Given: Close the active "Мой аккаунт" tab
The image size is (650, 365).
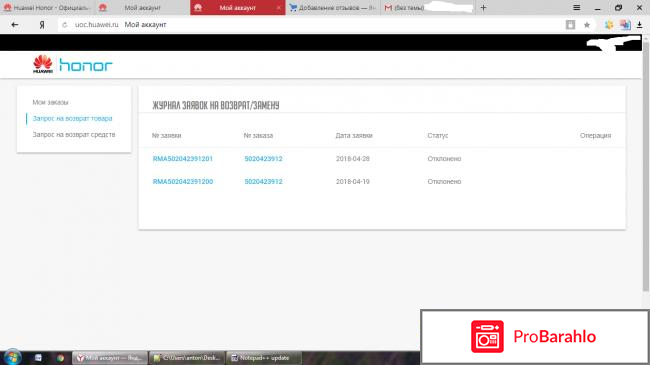Looking at the screenshot, I should click(279, 8).
